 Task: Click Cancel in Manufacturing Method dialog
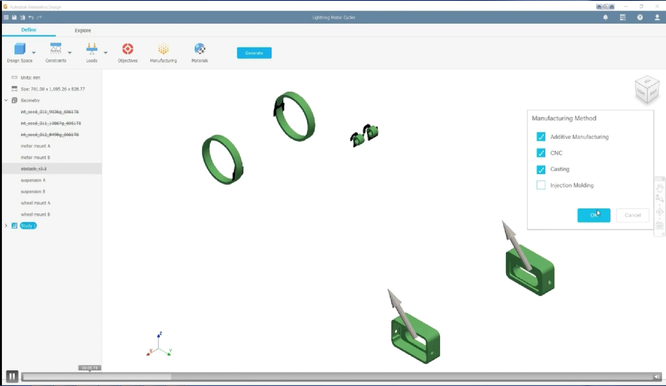[x=632, y=215]
